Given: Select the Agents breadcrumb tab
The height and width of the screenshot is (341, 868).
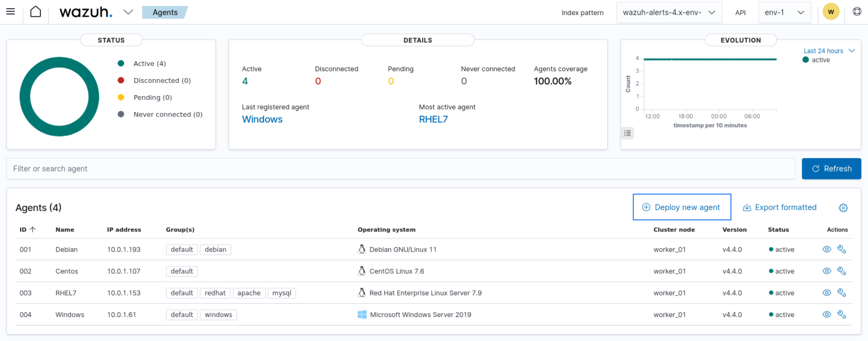Looking at the screenshot, I should click(x=165, y=13).
